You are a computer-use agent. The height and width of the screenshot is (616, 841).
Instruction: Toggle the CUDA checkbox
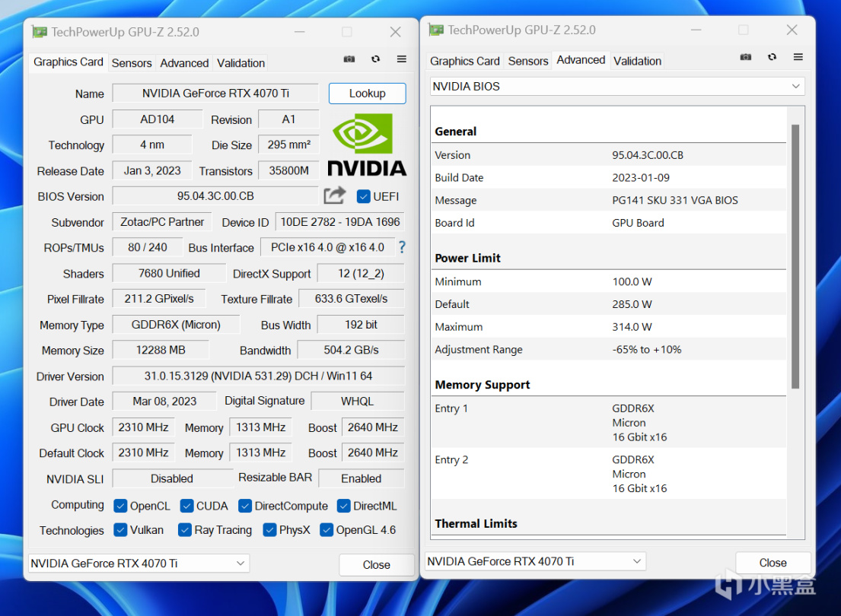pyautogui.click(x=186, y=506)
